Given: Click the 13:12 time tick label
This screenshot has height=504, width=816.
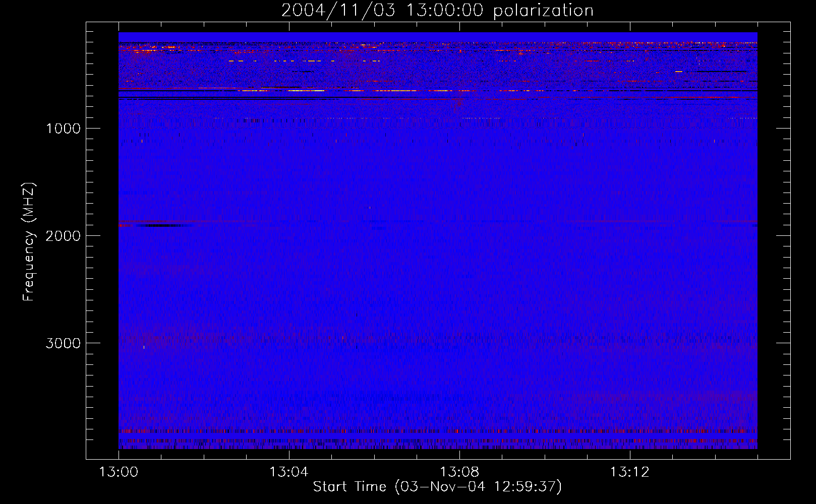Looking at the screenshot, I should (x=630, y=472).
